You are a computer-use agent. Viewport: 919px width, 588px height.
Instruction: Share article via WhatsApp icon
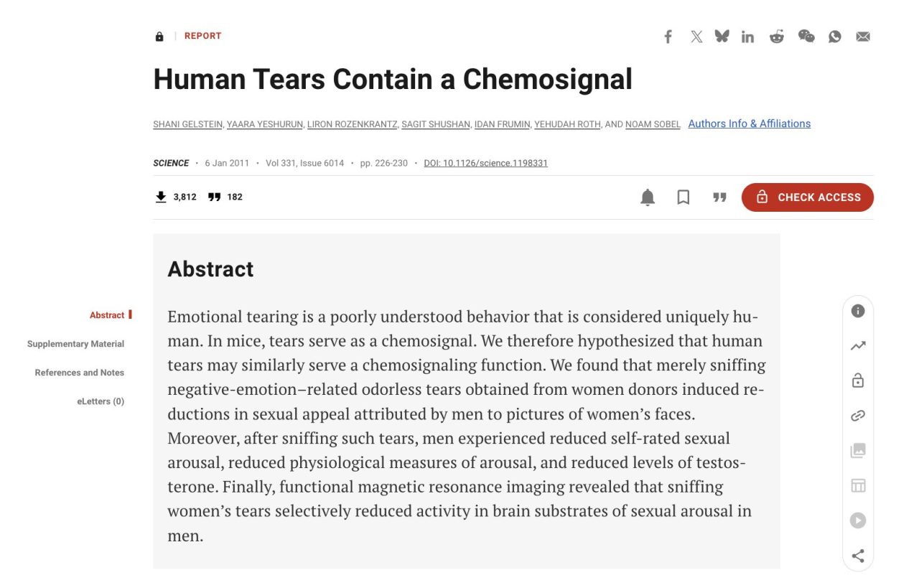pos(834,37)
